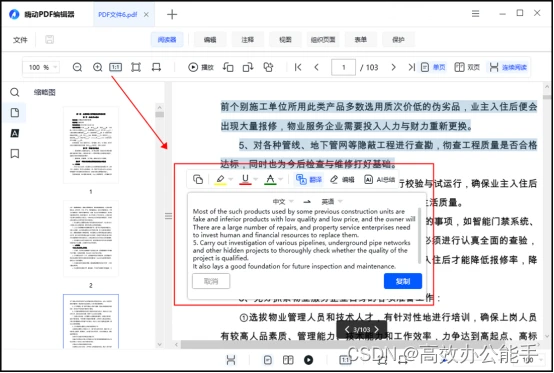This screenshot has height=373, width=554.
Task: Switch to single page view mode
Action: coord(433,67)
